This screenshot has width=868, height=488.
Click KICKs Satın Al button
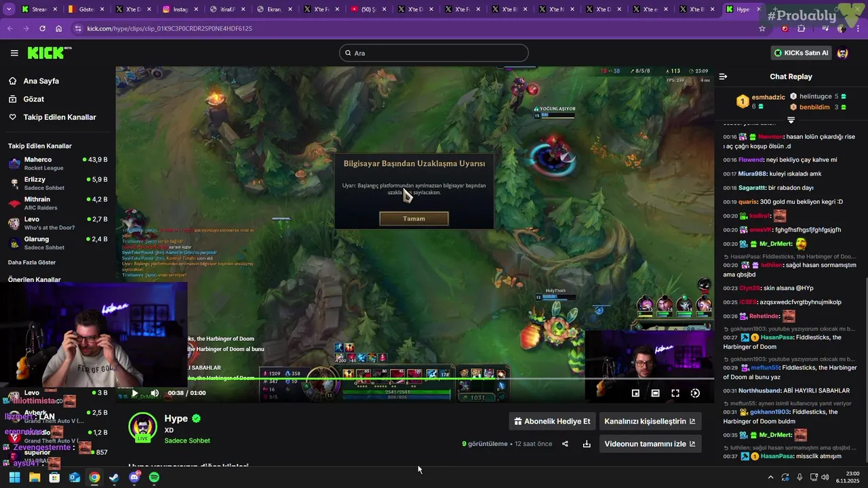(x=802, y=53)
